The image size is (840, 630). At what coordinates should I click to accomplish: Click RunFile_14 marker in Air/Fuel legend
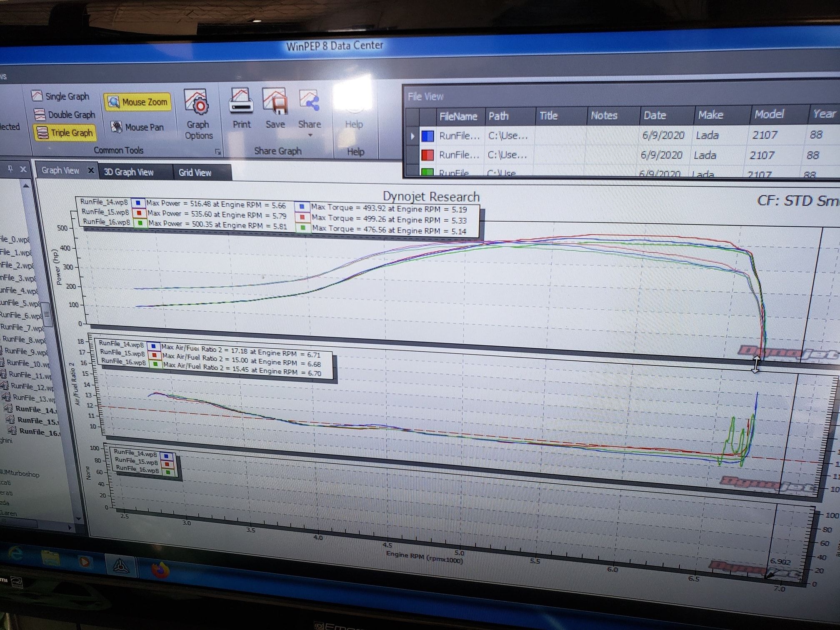coord(153,346)
